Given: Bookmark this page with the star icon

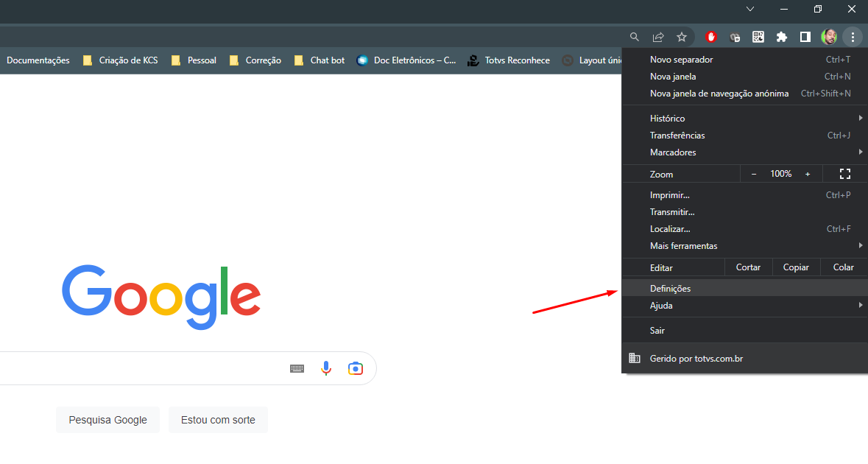Looking at the screenshot, I should [682, 37].
